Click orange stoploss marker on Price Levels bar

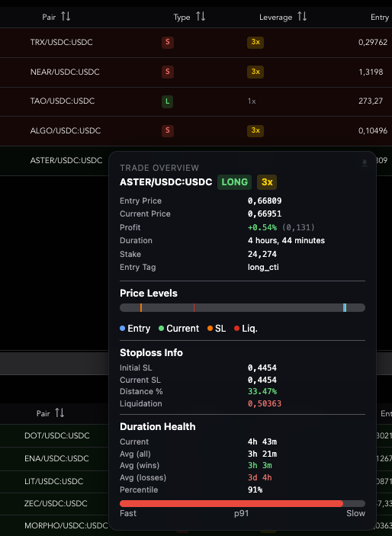tap(141, 308)
